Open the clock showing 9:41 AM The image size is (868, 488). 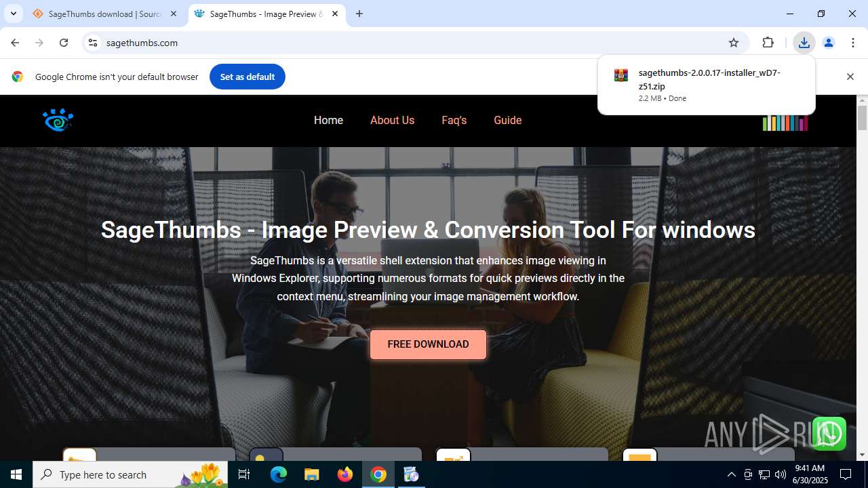pyautogui.click(x=810, y=474)
